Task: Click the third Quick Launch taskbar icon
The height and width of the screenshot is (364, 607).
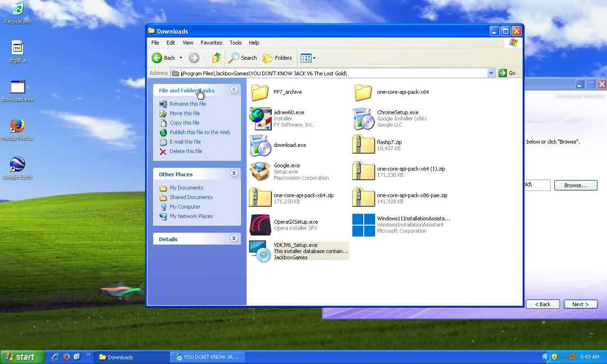Action: [x=77, y=357]
